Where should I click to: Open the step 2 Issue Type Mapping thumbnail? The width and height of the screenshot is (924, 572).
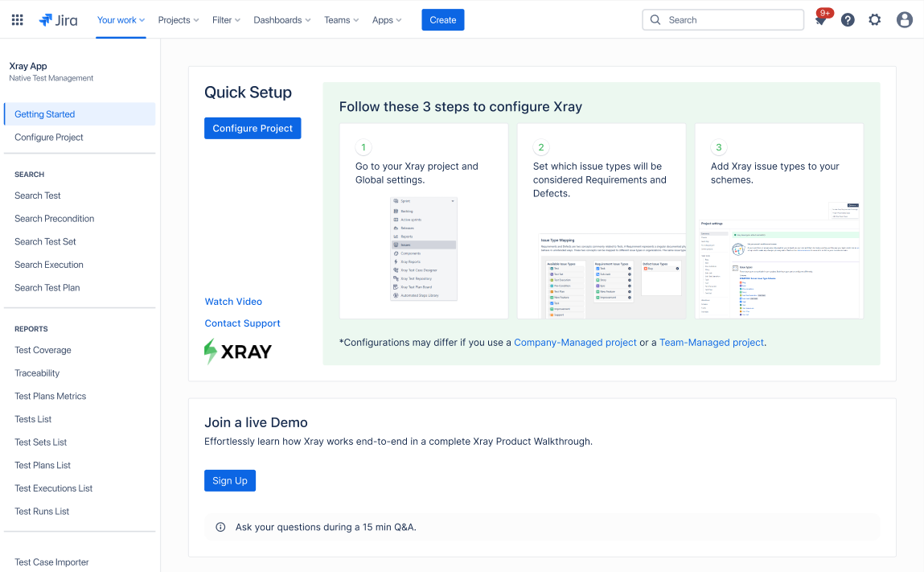(x=612, y=276)
